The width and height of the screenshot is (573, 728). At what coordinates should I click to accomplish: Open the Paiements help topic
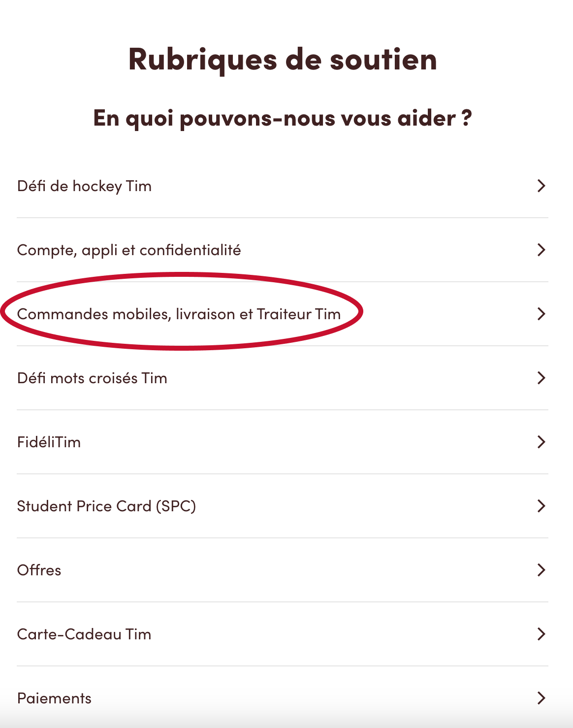click(54, 698)
